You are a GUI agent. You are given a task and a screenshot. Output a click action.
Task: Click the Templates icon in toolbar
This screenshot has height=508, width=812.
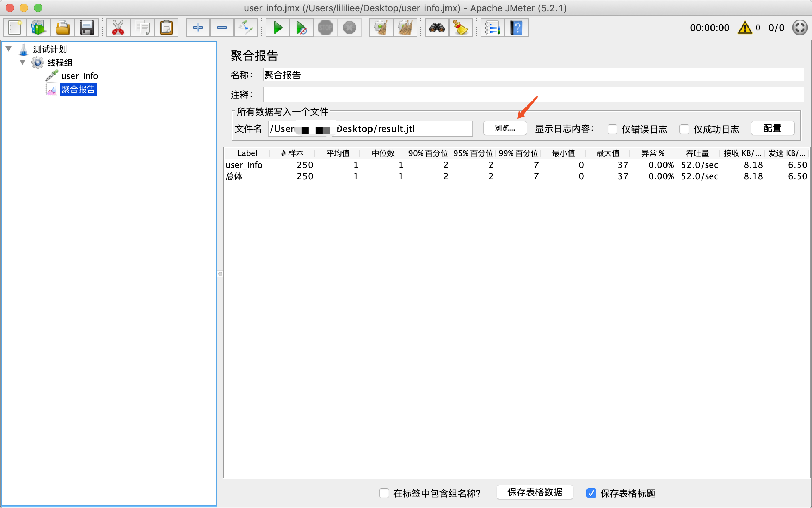[x=38, y=28]
